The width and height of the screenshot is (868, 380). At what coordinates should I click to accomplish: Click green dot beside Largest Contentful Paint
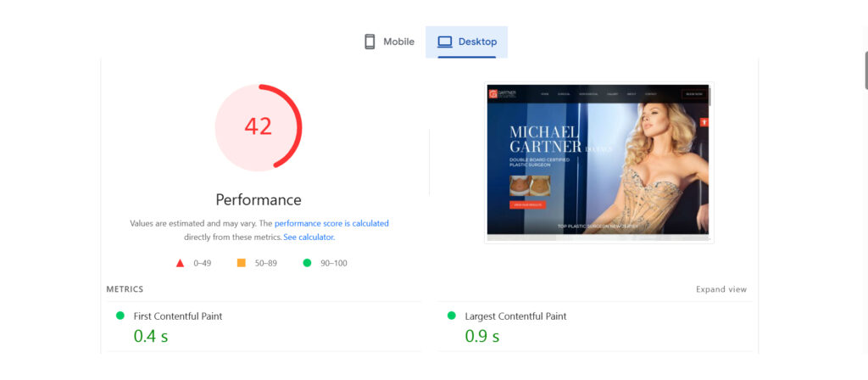[451, 316]
